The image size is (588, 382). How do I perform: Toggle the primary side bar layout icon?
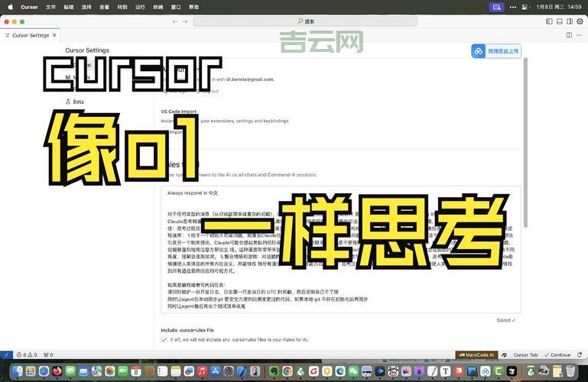pos(549,21)
